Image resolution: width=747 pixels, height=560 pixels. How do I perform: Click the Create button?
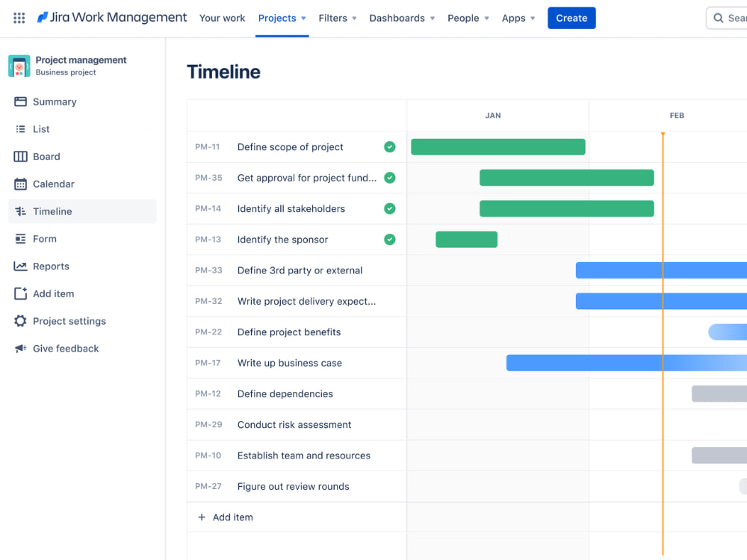571,17
